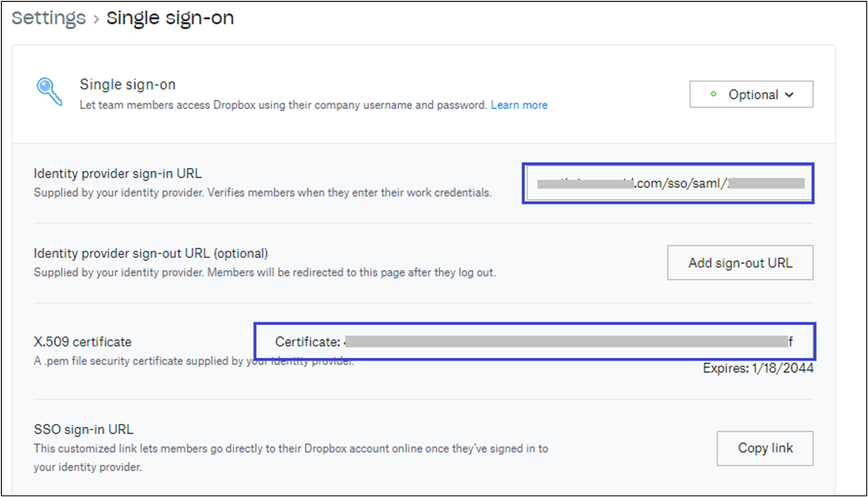Click the Identity provider sign-out URL (optional) label
868x497 pixels.
[x=151, y=253]
